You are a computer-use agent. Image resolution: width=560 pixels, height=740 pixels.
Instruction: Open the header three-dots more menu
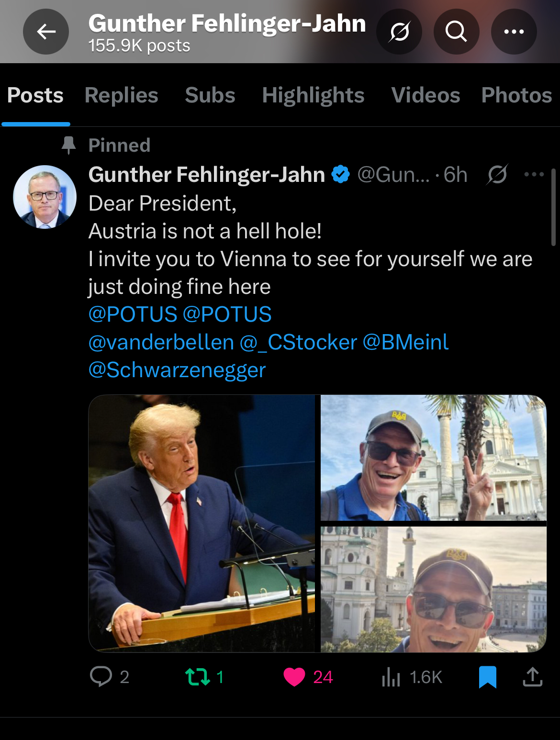pyautogui.click(x=514, y=32)
